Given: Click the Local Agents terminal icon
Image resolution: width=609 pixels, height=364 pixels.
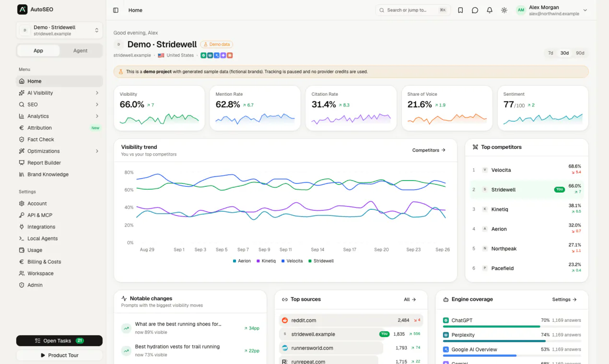Looking at the screenshot, I should [x=22, y=239].
